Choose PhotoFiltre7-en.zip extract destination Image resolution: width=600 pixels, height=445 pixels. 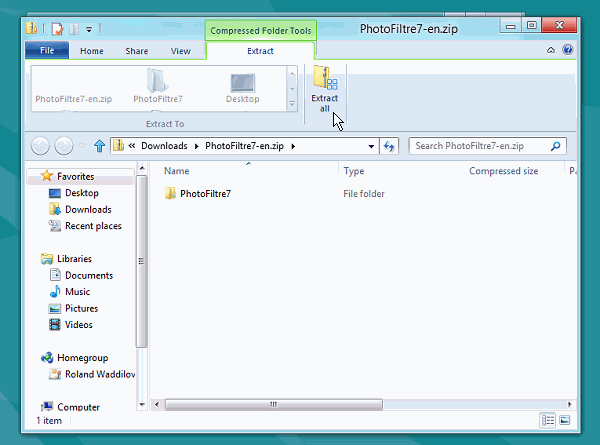73,90
